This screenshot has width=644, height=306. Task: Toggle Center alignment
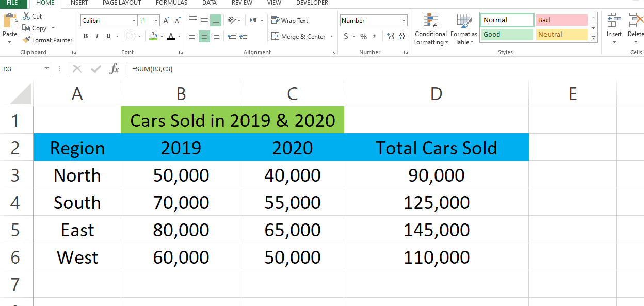tap(204, 36)
